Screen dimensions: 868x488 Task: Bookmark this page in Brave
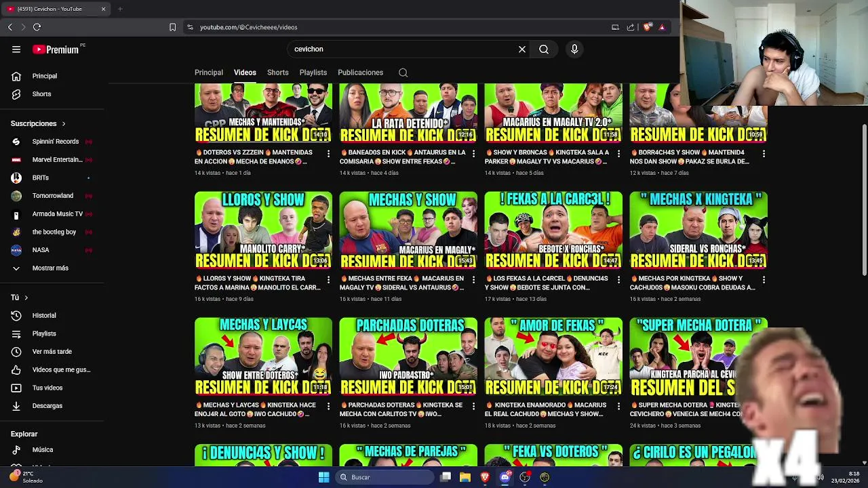[x=172, y=27]
